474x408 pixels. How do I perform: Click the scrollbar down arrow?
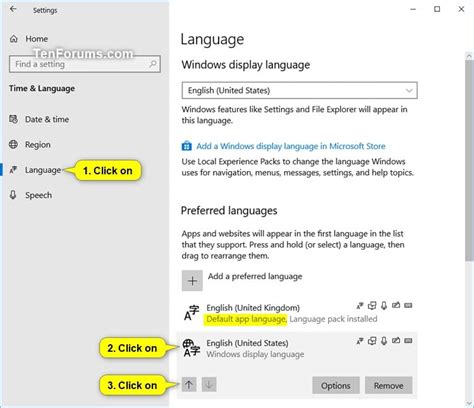point(469,403)
